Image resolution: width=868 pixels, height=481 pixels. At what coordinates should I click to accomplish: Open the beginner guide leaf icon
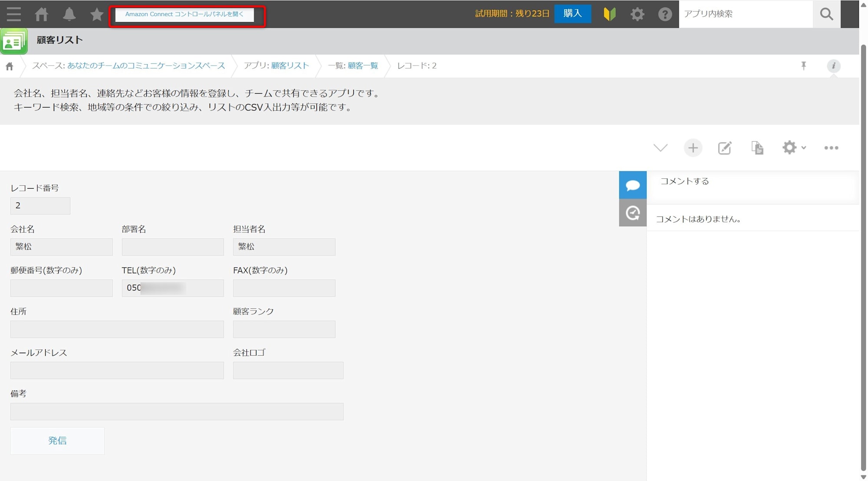coord(610,14)
